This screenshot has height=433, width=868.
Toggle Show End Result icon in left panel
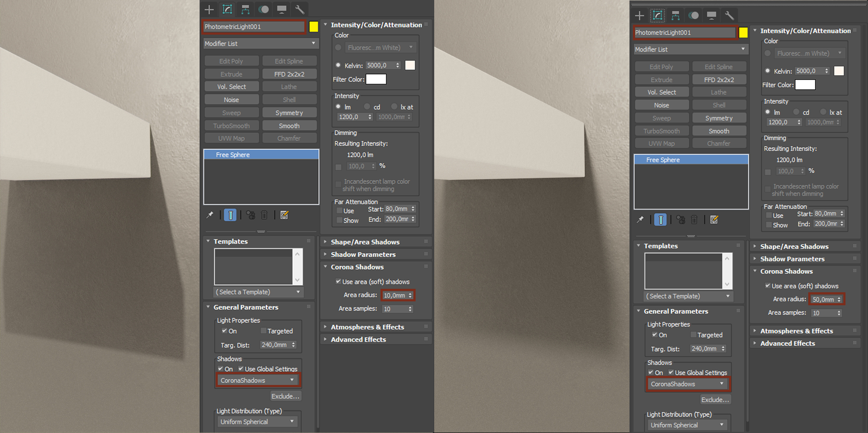click(x=230, y=215)
